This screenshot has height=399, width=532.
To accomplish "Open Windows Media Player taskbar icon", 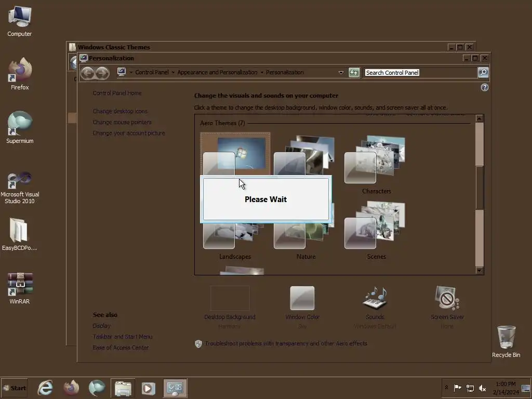I will pyautogui.click(x=148, y=388).
